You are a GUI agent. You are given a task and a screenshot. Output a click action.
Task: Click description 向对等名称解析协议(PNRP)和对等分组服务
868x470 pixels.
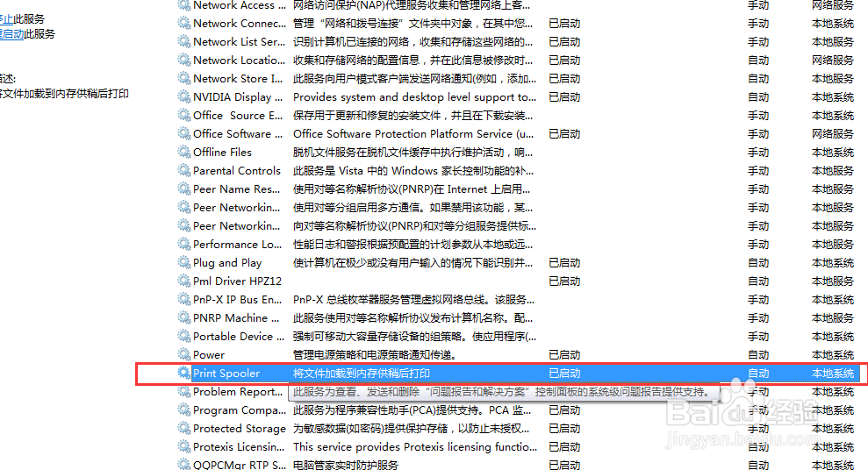(x=414, y=225)
